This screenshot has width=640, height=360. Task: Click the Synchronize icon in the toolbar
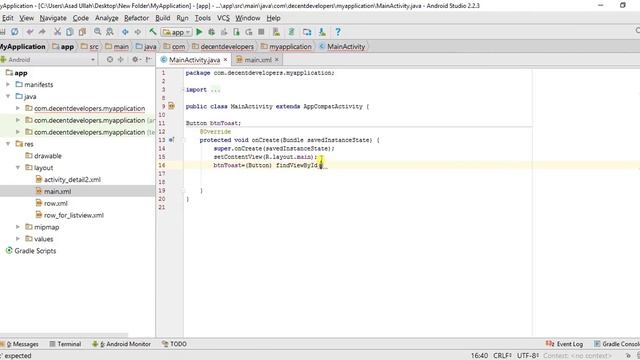pyautogui.click(x=15, y=32)
